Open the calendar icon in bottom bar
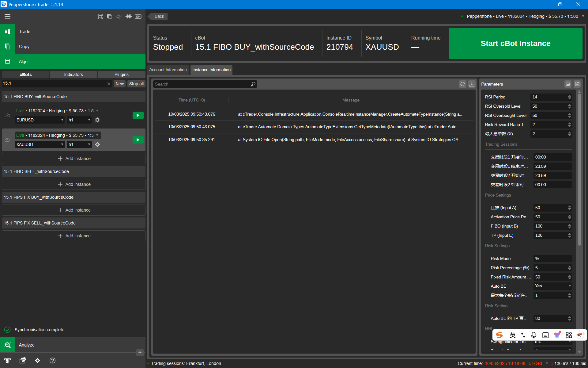 tap(23, 361)
